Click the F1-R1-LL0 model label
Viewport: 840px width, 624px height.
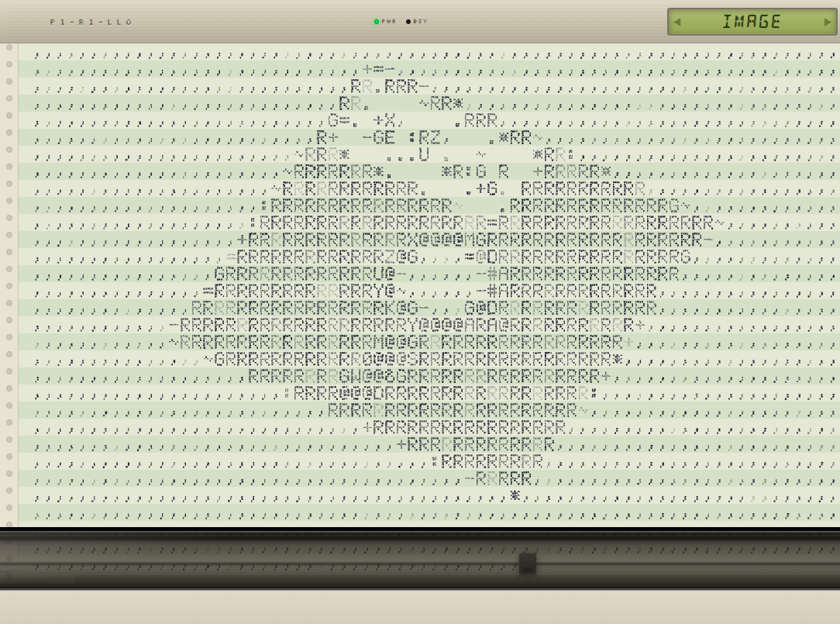(91, 22)
